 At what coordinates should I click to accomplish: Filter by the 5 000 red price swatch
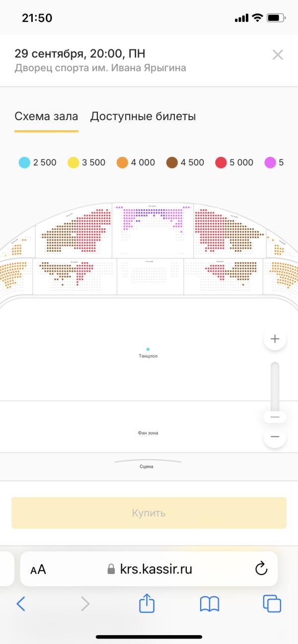tap(221, 162)
